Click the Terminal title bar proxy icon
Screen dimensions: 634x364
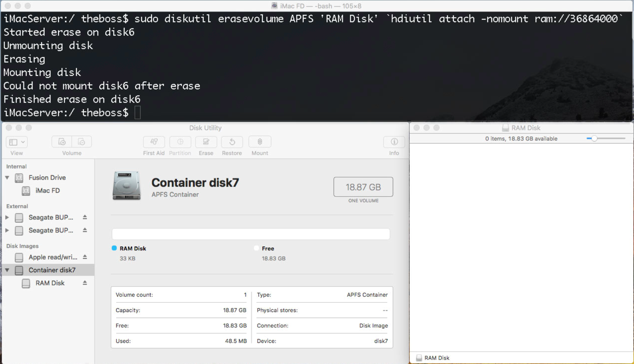[x=274, y=6]
